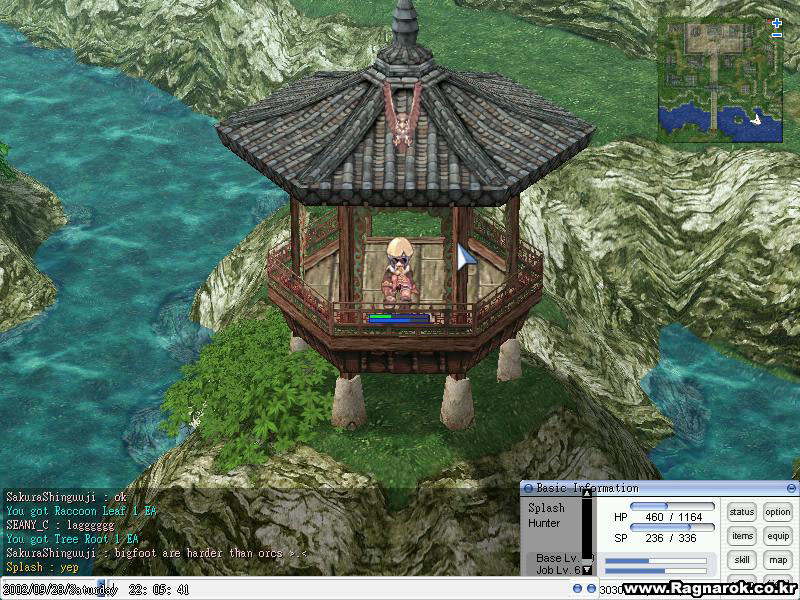This screenshot has height=600, width=800.
Task: Click the first blue round button on chat bar
Action: (577, 589)
